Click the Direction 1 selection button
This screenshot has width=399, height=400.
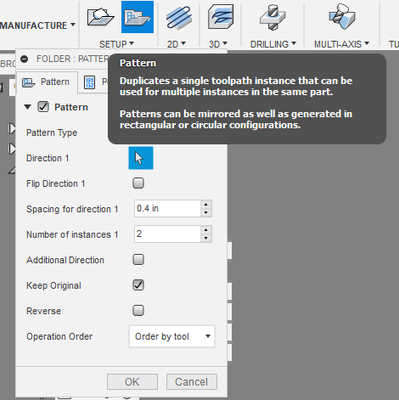tap(141, 158)
